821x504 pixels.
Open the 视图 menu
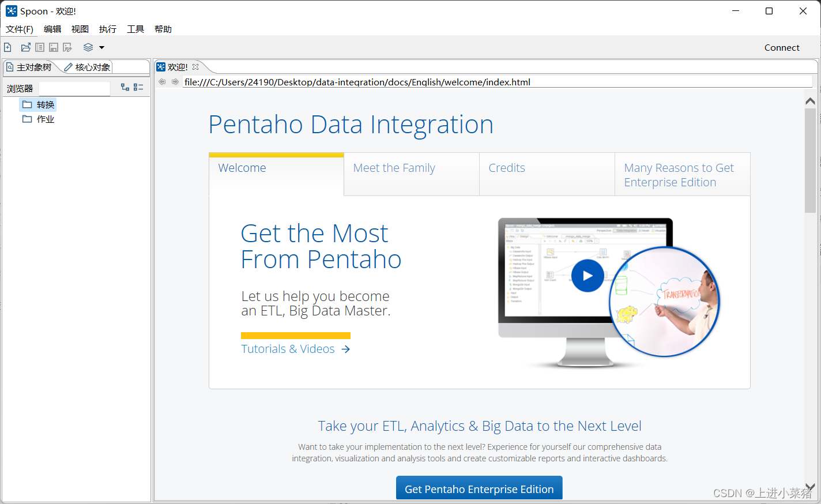[80, 29]
